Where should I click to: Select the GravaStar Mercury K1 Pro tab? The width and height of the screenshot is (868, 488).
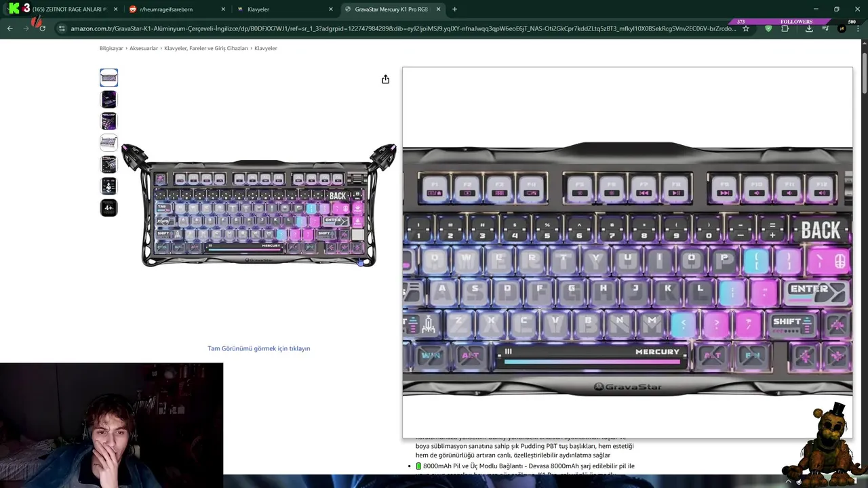[392, 9]
